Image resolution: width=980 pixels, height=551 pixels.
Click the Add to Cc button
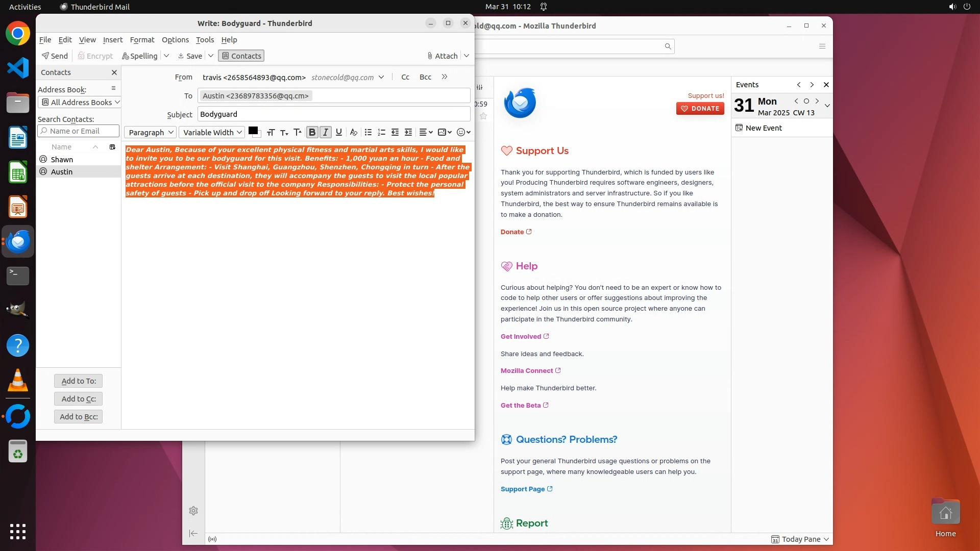click(x=79, y=398)
